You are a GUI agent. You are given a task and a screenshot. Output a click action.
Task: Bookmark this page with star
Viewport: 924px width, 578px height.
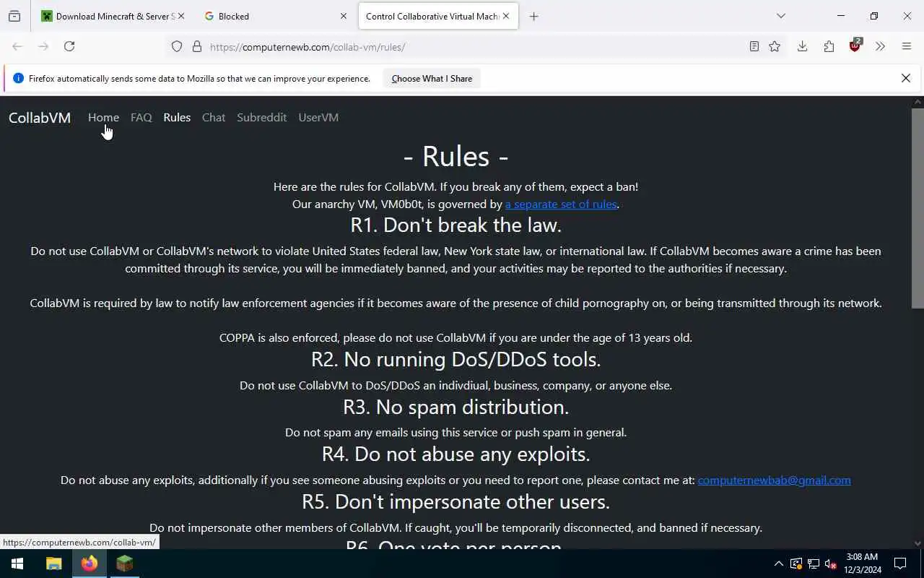coord(775,46)
